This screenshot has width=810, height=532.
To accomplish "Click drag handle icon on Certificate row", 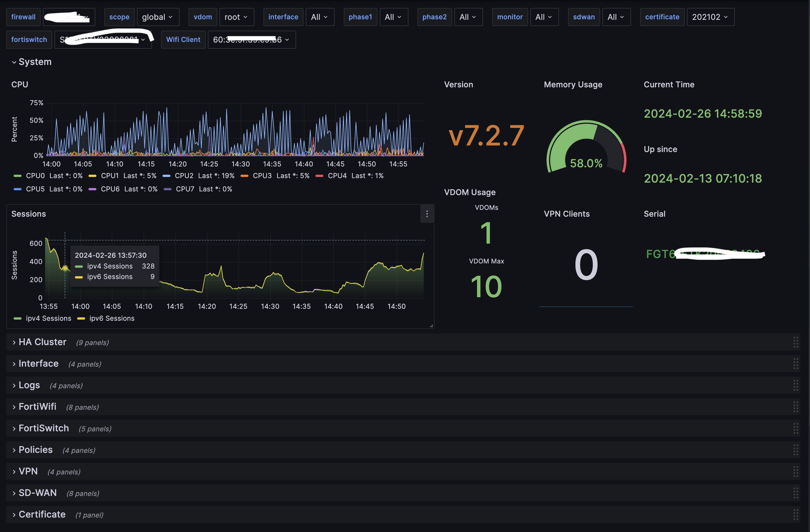I will tap(795, 514).
